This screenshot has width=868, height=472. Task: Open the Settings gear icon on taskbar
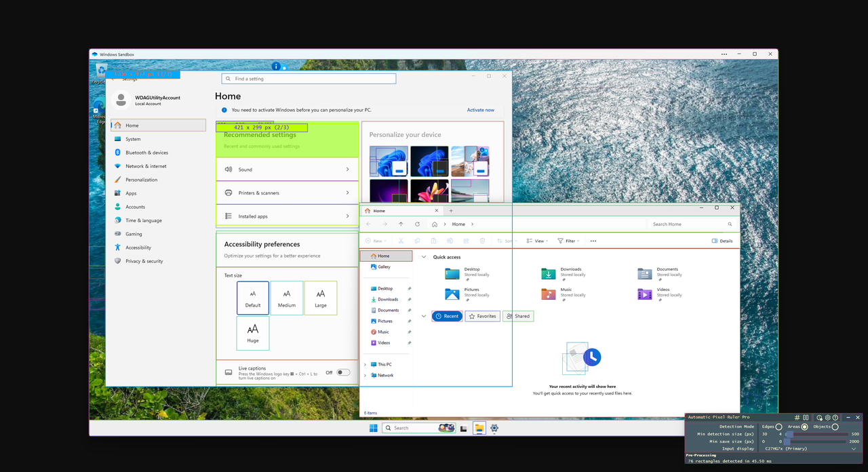point(494,428)
